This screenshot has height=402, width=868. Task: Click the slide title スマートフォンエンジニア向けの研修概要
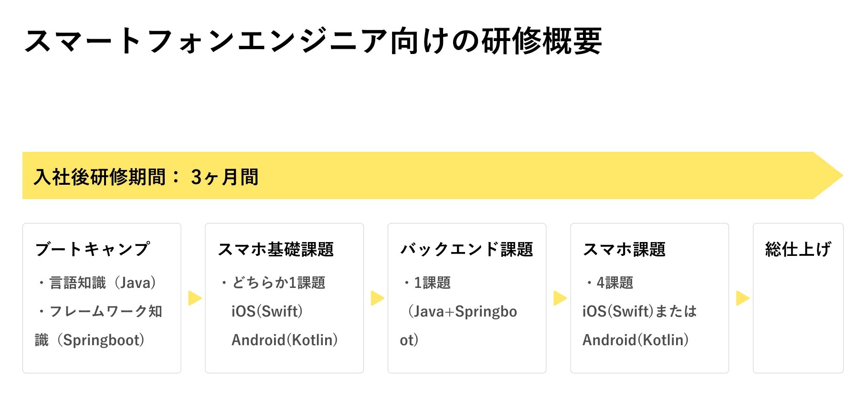[313, 41]
